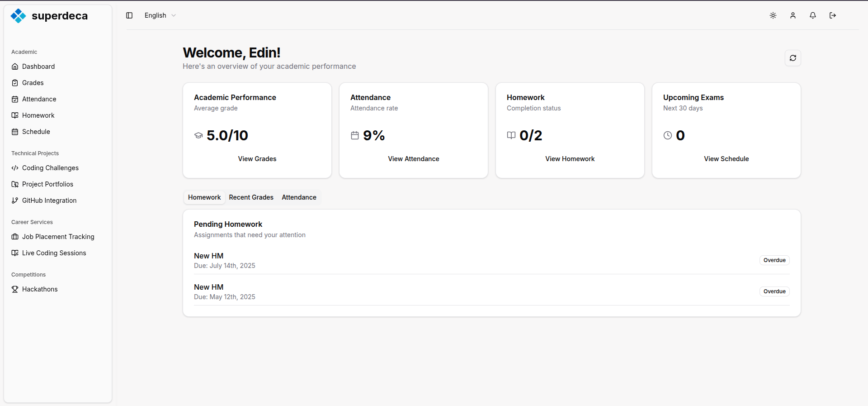Click the superdeca logo icon
Screen dimensions: 868x406
(18, 16)
